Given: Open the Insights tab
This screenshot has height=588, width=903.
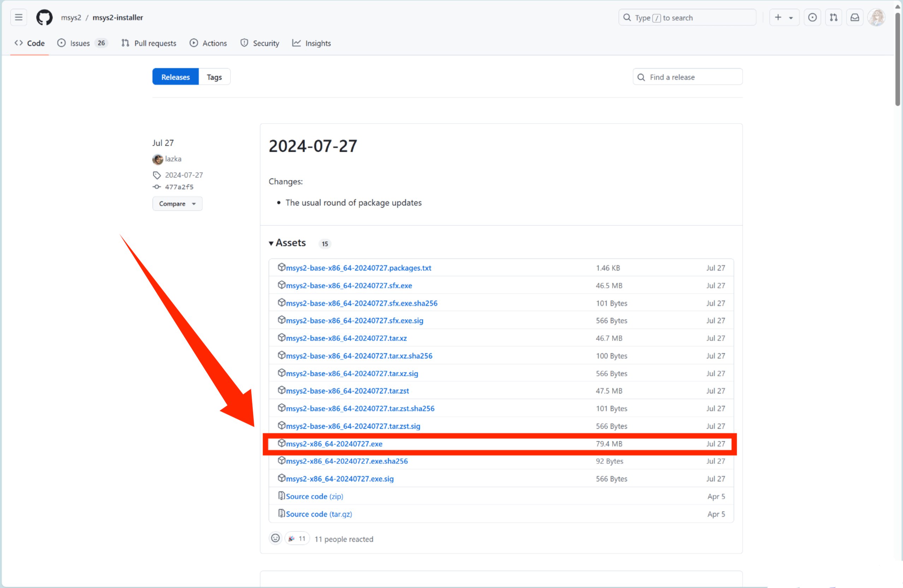Looking at the screenshot, I should point(311,43).
